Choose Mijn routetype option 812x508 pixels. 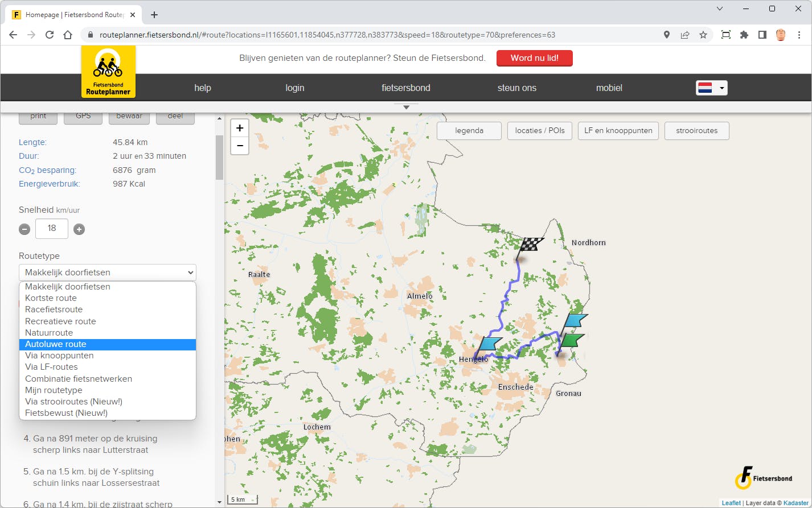coord(108,390)
